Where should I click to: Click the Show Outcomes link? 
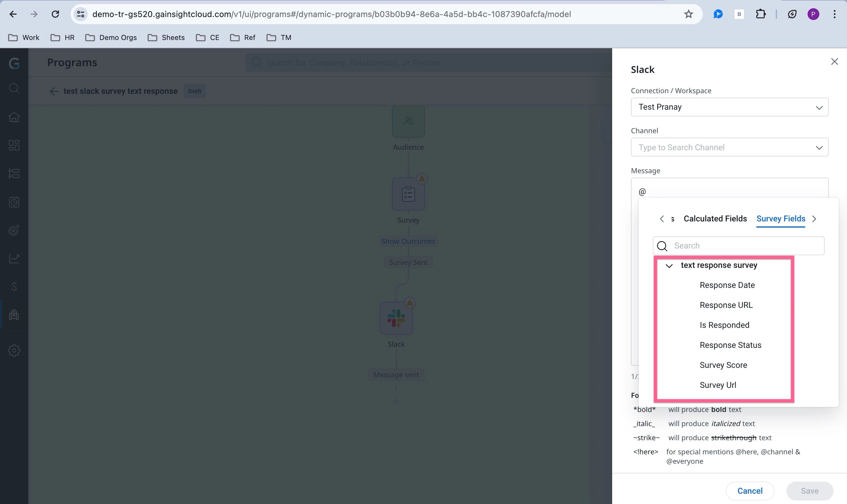click(x=408, y=241)
